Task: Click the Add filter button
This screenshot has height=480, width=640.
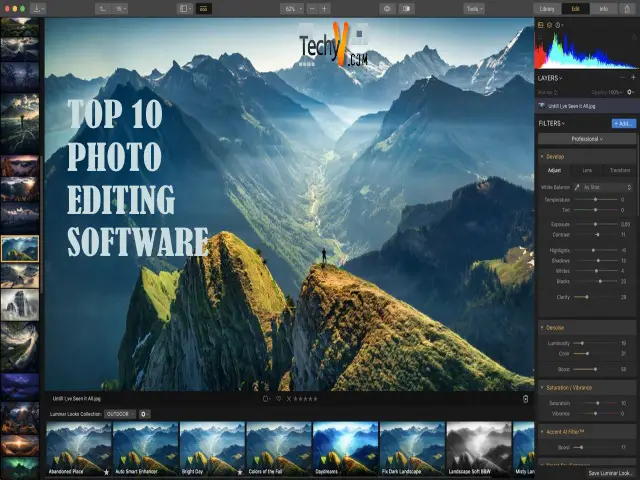Action: [x=624, y=123]
